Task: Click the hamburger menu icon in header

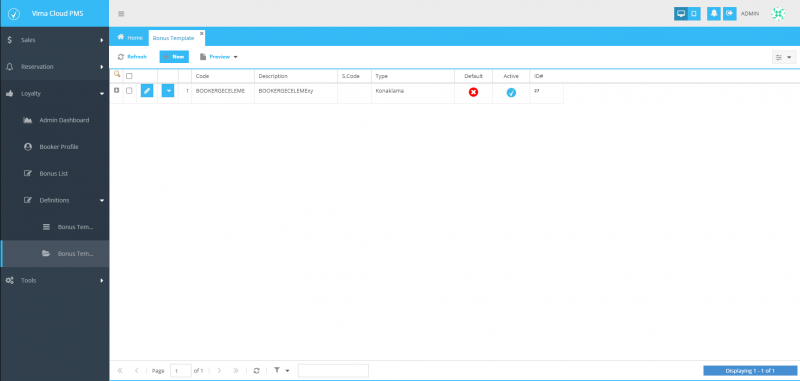Action: (121, 14)
